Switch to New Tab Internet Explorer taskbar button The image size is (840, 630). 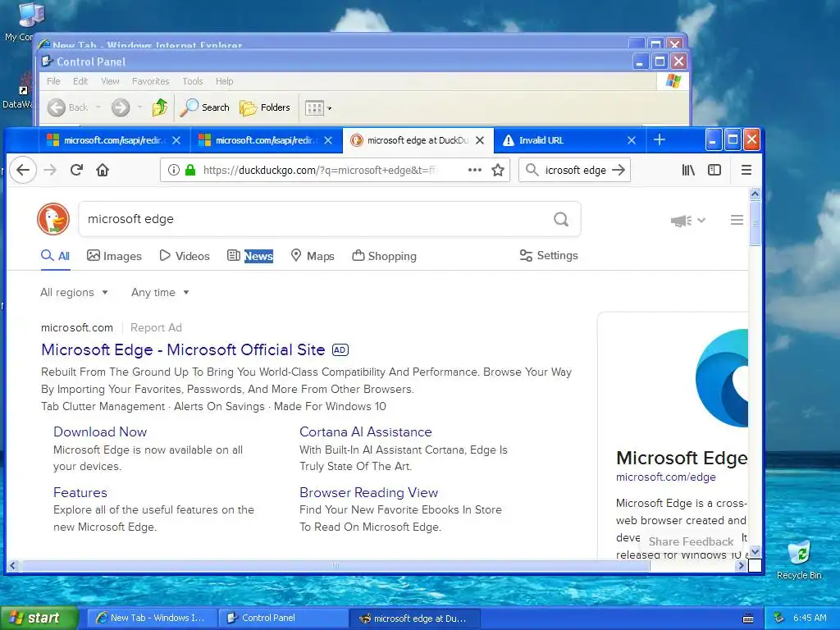152,619
